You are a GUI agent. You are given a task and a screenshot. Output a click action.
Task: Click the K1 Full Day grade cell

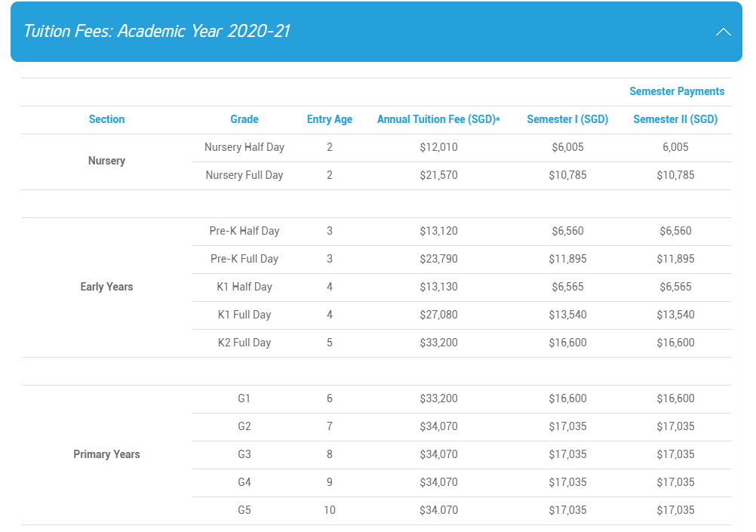click(244, 315)
